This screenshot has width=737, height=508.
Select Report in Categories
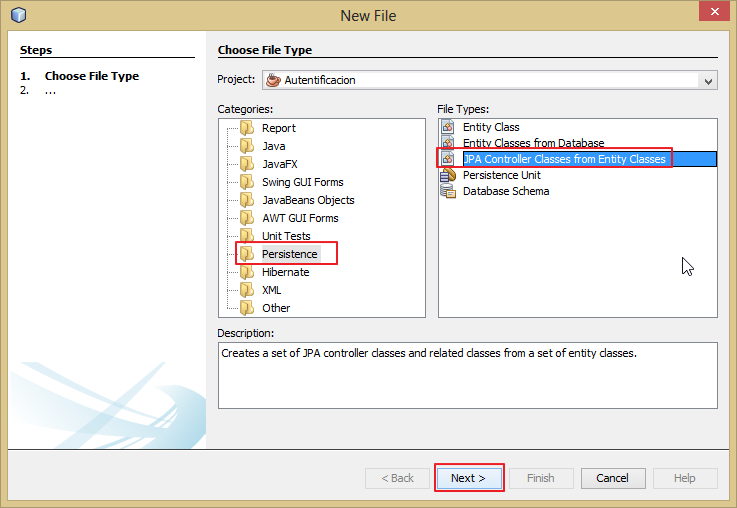(279, 128)
